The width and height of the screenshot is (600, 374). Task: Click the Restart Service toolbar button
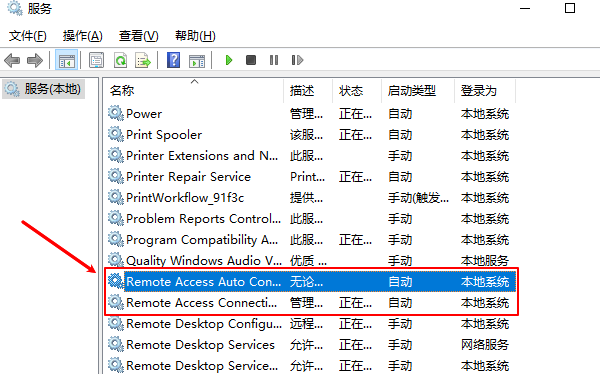coord(297,60)
